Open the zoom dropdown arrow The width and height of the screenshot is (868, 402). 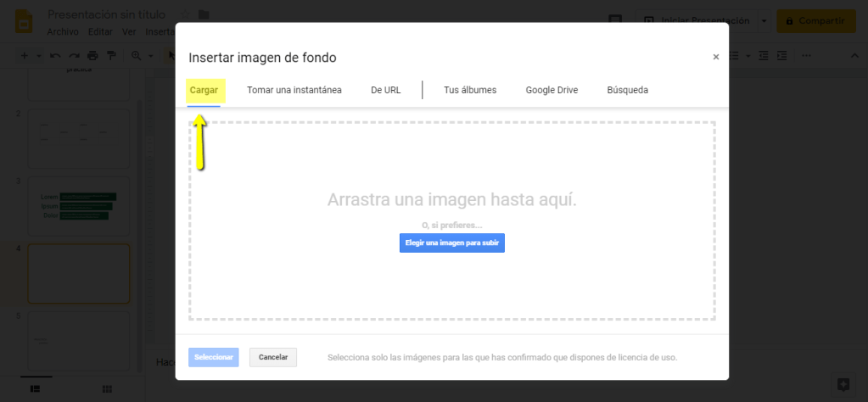point(151,56)
